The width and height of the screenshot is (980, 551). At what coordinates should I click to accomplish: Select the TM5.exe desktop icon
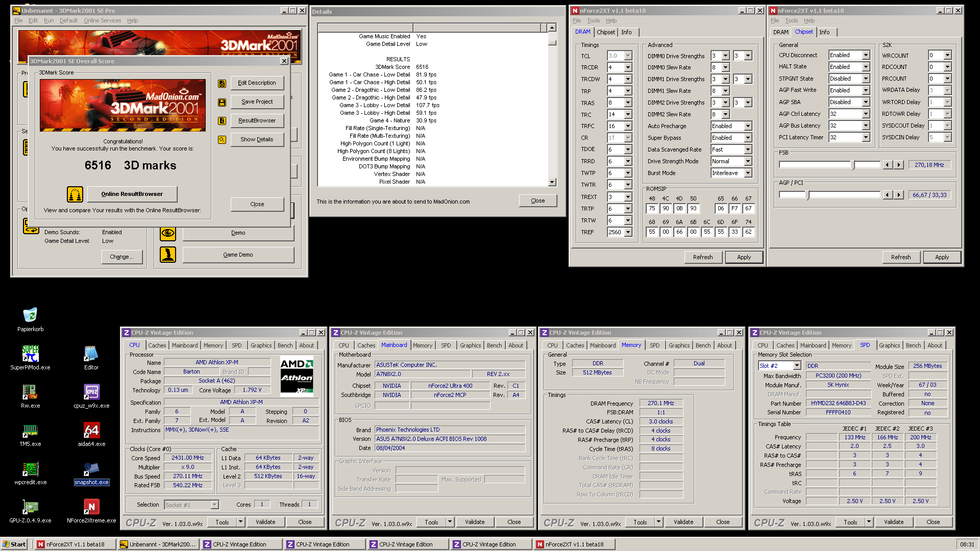click(30, 434)
